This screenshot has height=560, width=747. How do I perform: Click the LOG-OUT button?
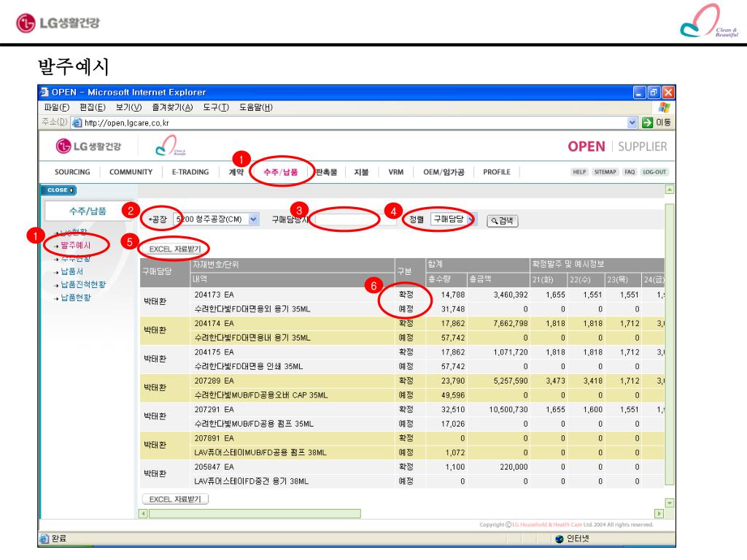[x=654, y=172]
